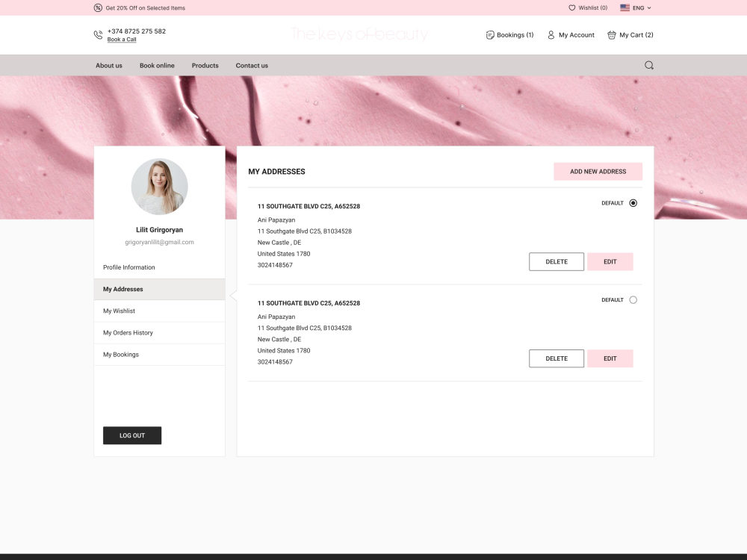Viewport: 747px width, 560px height.
Task: Click the phone handset icon
Action: [98, 35]
